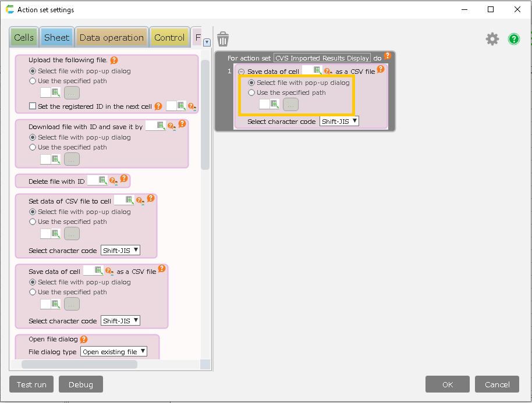The height and width of the screenshot is (403, 532).
Task: Open the 'File dialog type' dropdown
Action: pos(114,352)
